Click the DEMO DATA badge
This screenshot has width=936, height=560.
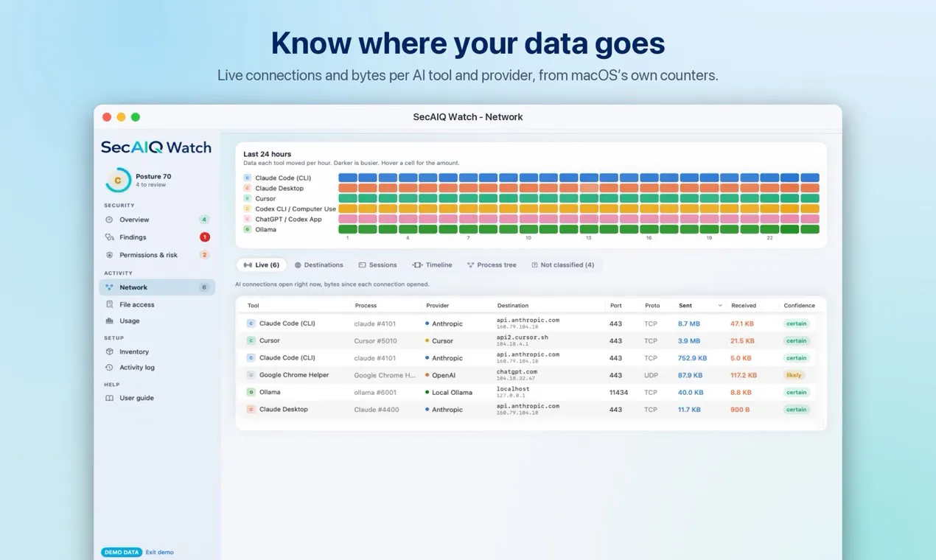click(x=122, y=552)
